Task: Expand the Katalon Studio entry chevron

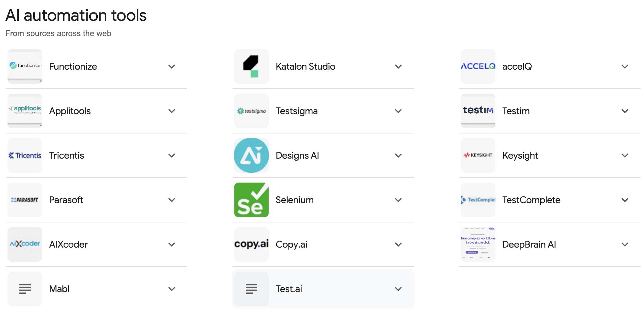Action: coord(398,66)
